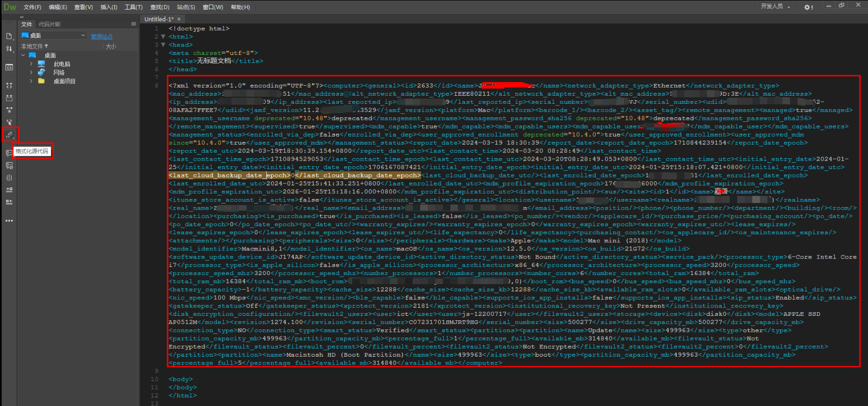Screen dimensions: 868x406
Task: Expand the 此电脑 tree node
Action: click(31, 64)
